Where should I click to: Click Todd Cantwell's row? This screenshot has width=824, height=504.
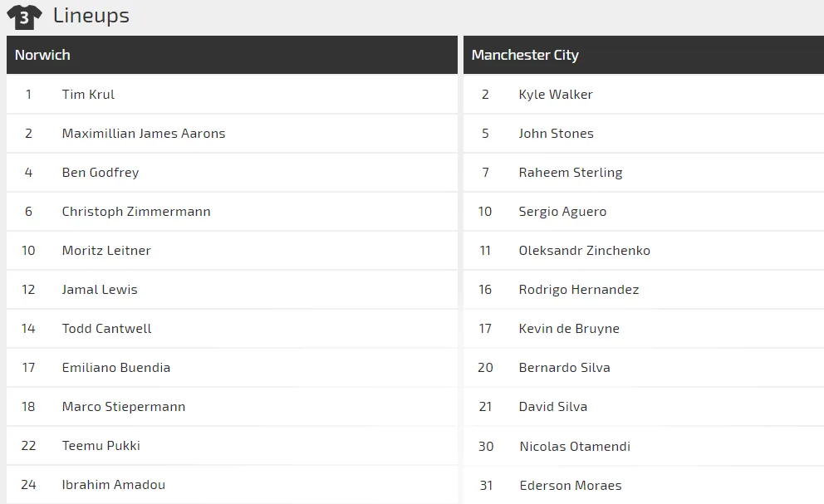point(106,328)
